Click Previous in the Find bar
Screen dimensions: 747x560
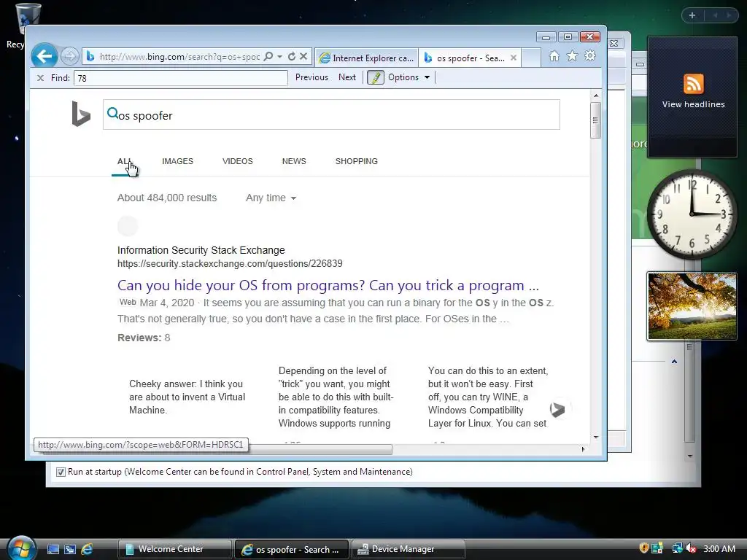click(311, 77)
